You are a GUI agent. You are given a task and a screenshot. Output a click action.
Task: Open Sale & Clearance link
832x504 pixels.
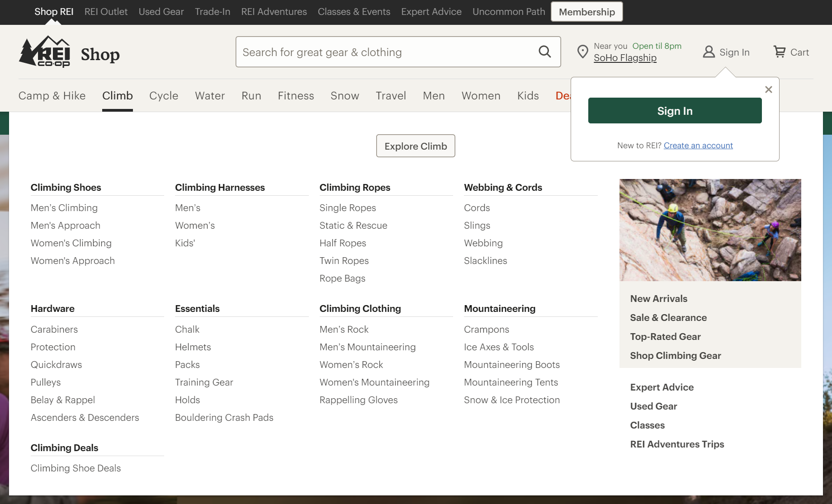(668, 318)
